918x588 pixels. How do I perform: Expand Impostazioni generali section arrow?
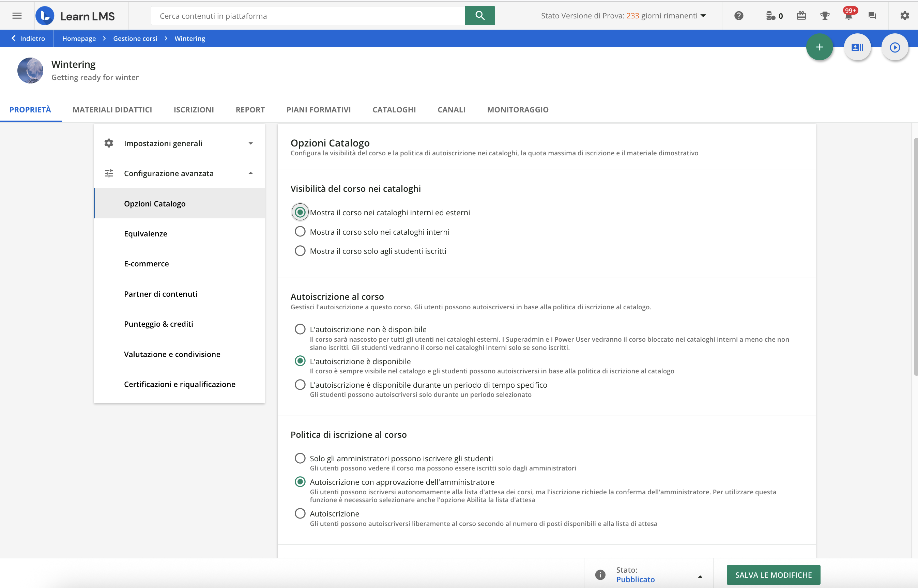[x=250, y=143]
